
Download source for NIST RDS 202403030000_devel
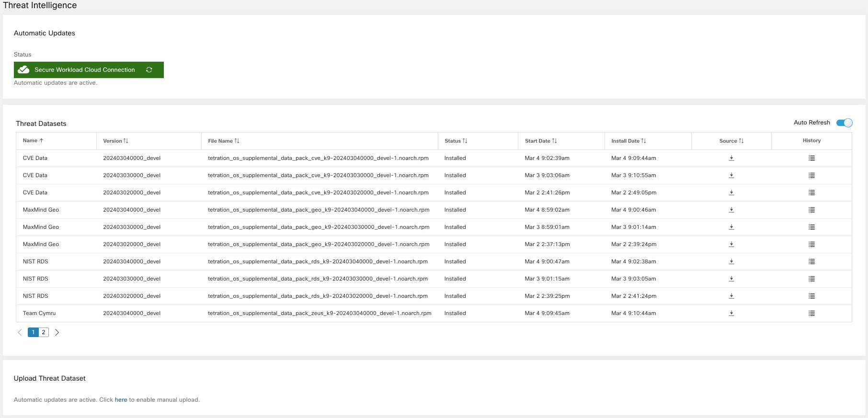click(x=731, y=279)
